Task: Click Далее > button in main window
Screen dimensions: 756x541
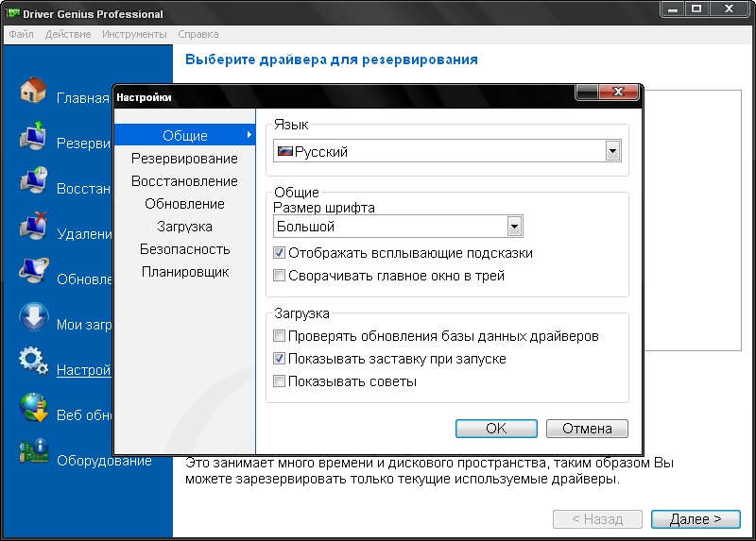Action: click(x=696, y=519)
